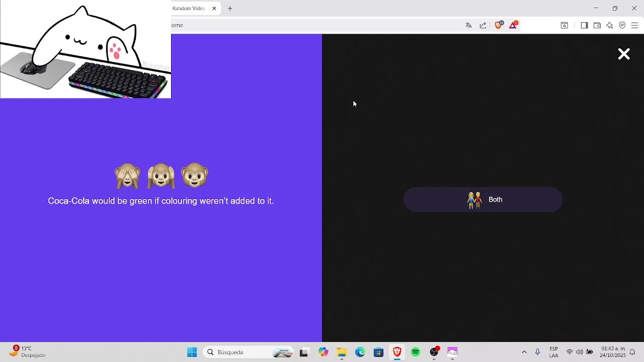
Task: Click the Bongo Cat overlay image
Action: (86, 49)
